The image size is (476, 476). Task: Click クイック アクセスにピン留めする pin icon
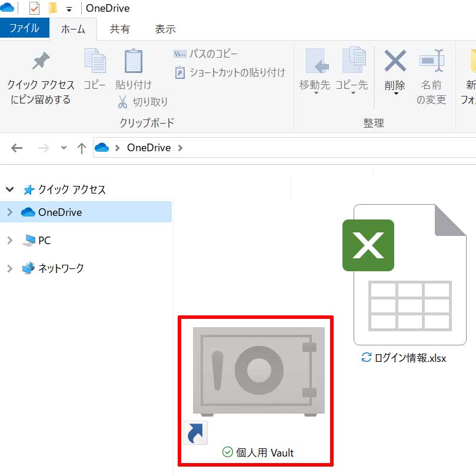[x=41, y=61]
